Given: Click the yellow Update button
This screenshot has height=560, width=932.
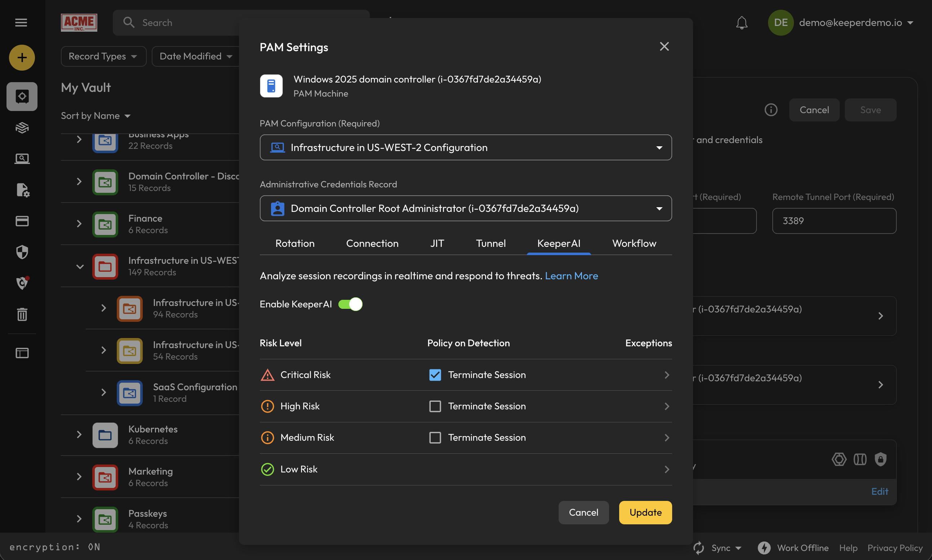Looking at the screenshot, I should 645,512.
